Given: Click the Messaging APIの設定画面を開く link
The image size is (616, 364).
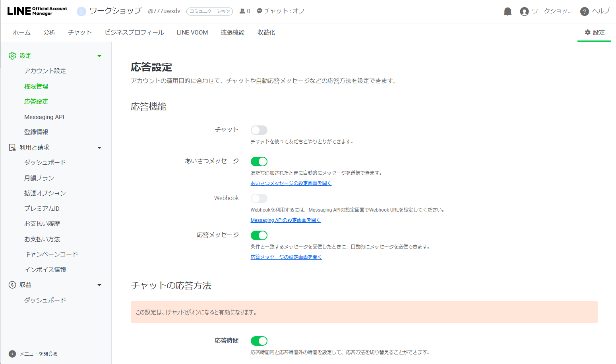Looking at the screenshot, I should point(285,220).
